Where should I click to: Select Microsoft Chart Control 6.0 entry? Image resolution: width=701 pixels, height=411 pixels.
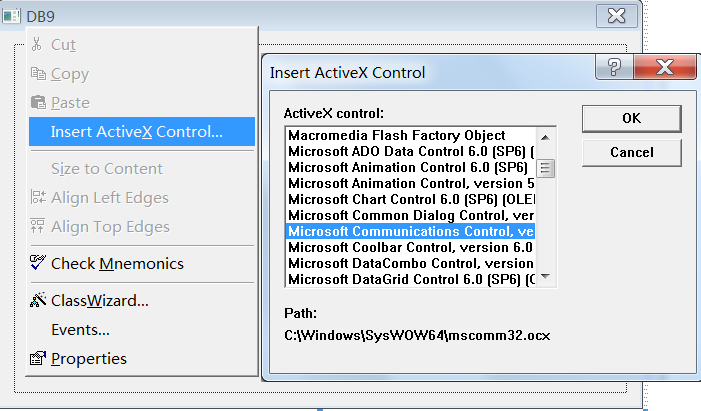[410, 199]
